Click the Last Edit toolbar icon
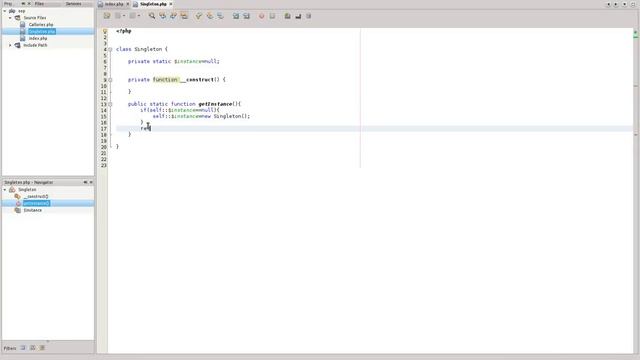640x360 pixels. click(107, 16)
